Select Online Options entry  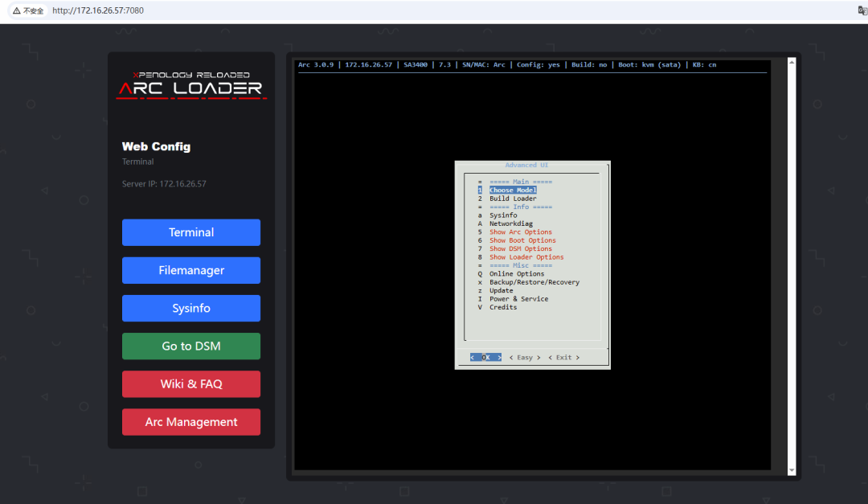pyautogui.click(x=517, y=273)
